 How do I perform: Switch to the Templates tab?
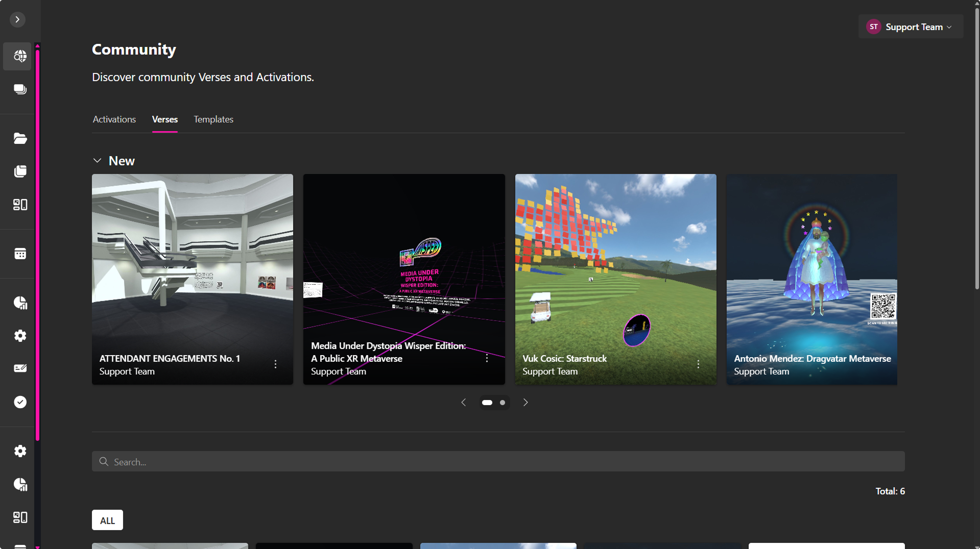tap(213, 119)
